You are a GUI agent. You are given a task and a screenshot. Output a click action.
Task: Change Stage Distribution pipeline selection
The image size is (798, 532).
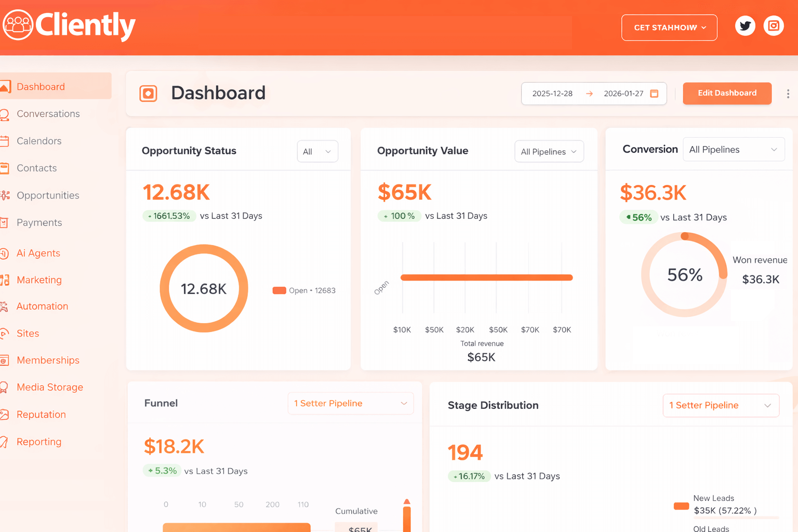721,405
